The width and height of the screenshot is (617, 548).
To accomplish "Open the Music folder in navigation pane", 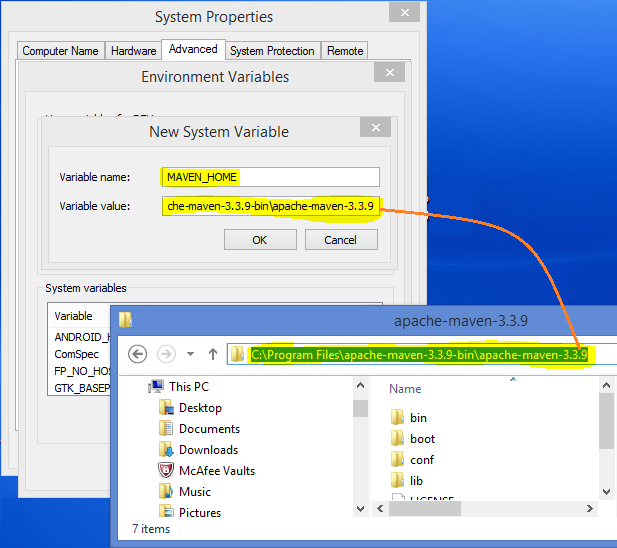I will [x=195, y=492].
